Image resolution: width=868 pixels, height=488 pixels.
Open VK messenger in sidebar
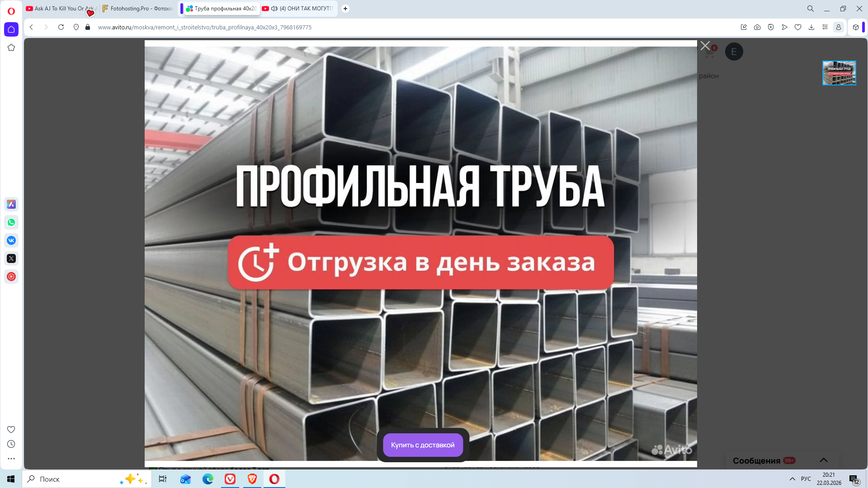tap(11, 240)
